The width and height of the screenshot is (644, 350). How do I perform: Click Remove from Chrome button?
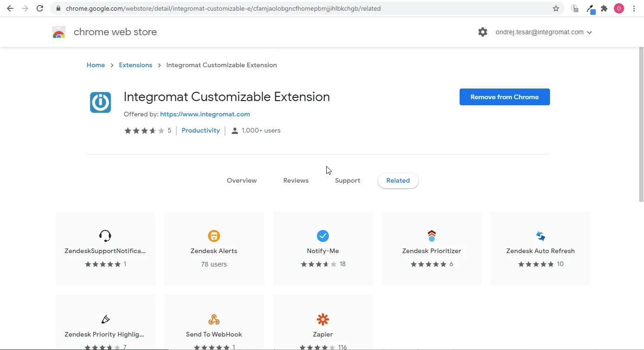[x=505, y=97]
